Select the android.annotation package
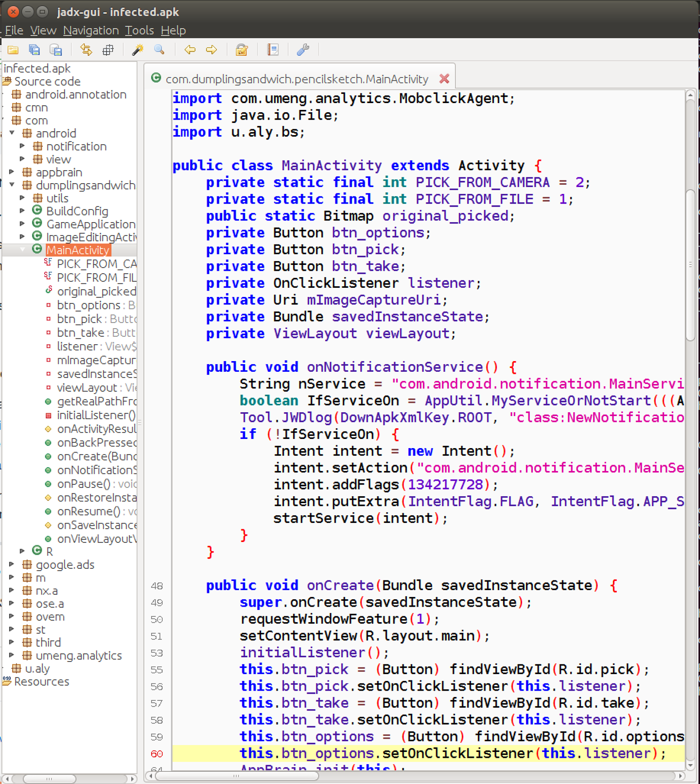This screenshot has height=784, width=700. click(x=75, y=94)
